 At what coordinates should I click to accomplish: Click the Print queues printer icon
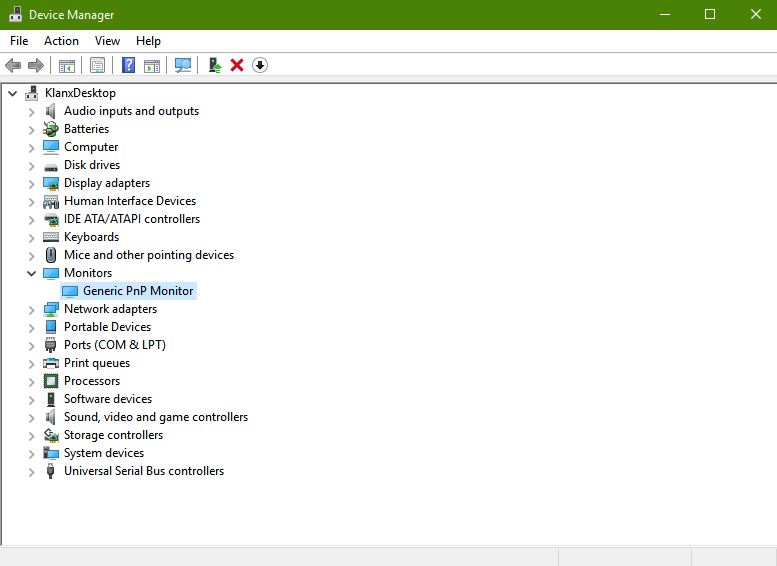coord(51,363)
